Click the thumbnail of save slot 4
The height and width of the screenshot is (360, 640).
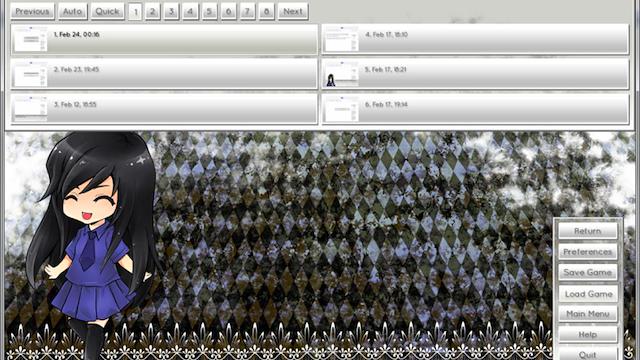(342, 39)
